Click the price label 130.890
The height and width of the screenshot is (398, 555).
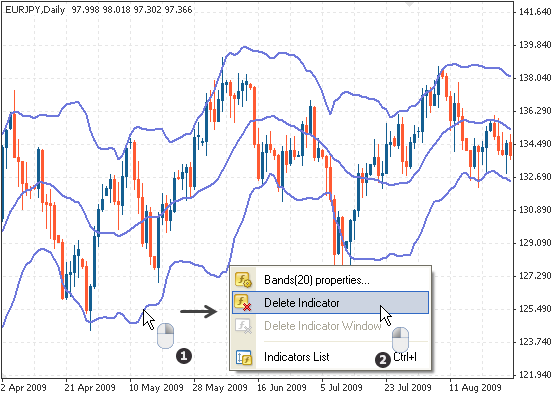pyautogui.click(x=534, y=210)
